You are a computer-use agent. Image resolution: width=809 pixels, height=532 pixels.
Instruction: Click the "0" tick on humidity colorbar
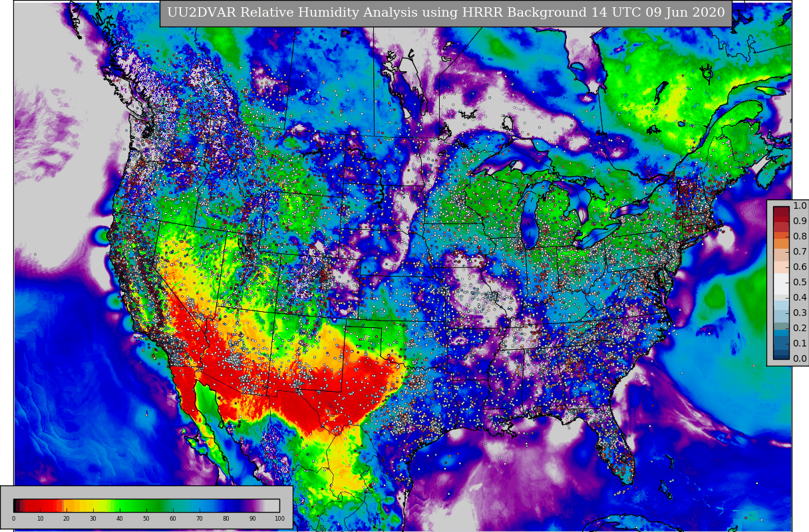pos(13,519)
